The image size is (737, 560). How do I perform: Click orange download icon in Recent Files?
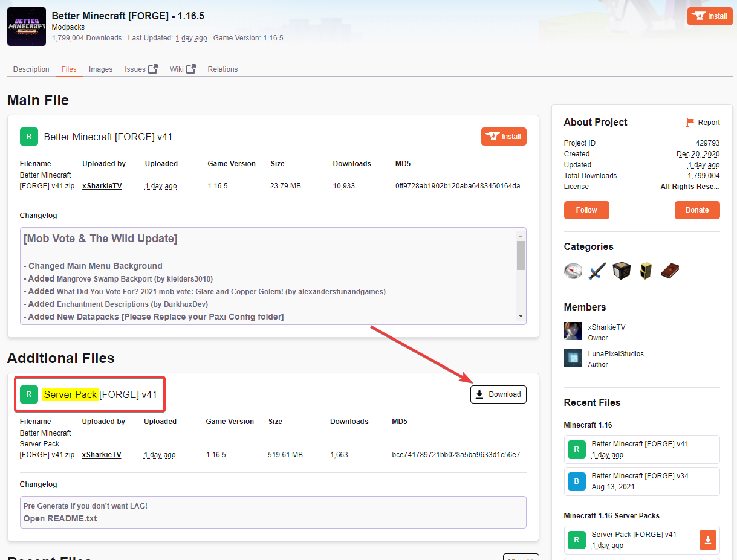click(x=709, y=539)
